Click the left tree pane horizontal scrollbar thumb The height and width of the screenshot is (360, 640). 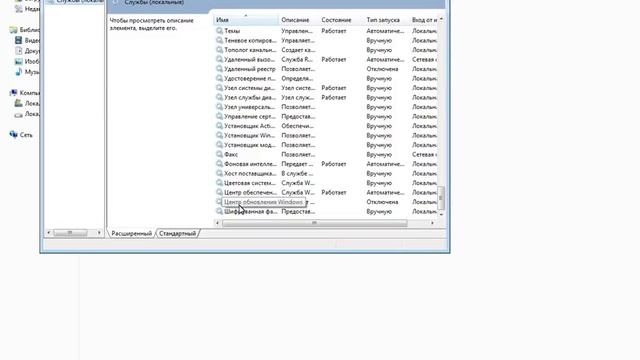pyautogui.click(x=70, y=233)
